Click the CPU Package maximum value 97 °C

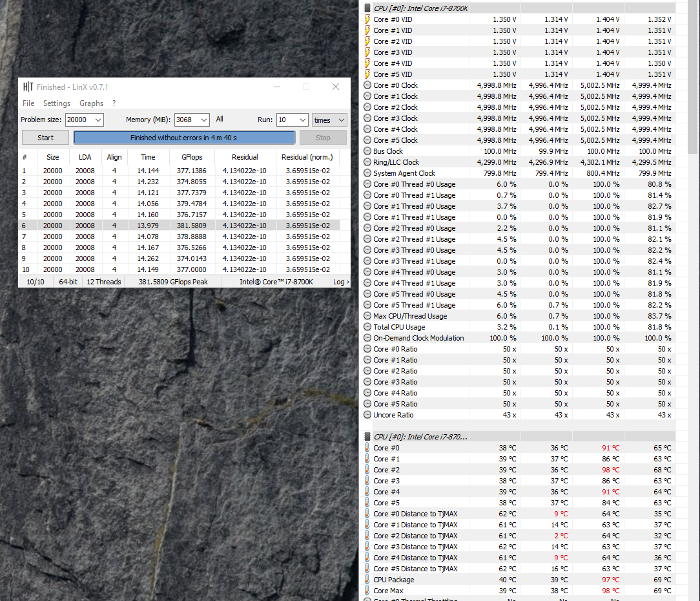click(x=610, y=580)
